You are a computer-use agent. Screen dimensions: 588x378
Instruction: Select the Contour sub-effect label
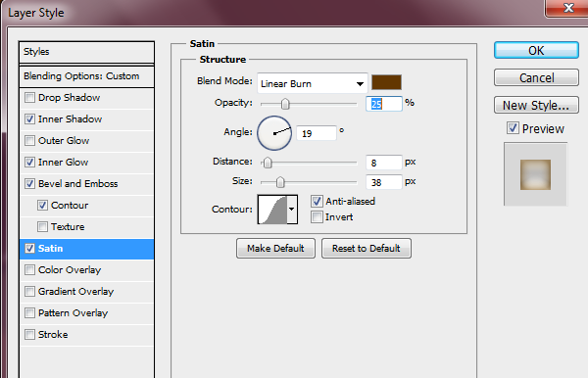pyautogui.click(x=70, y=206)
